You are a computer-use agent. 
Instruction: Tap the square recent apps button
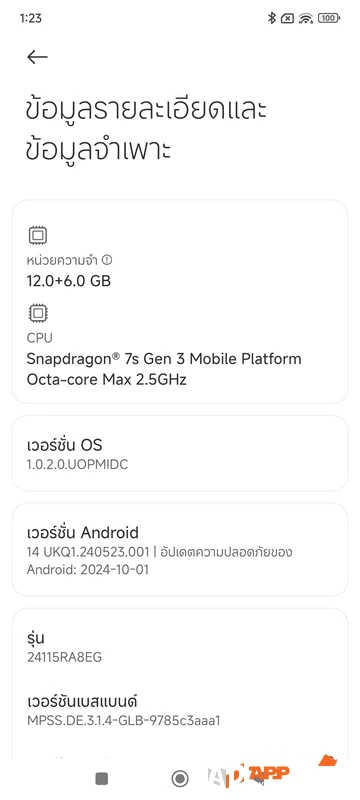point(102,778)
